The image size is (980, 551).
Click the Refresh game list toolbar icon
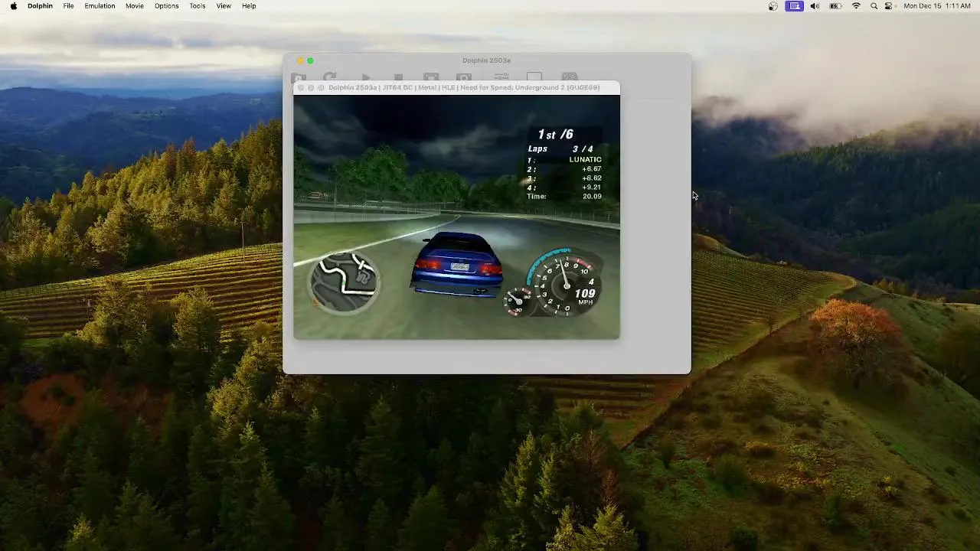point(330,77)
